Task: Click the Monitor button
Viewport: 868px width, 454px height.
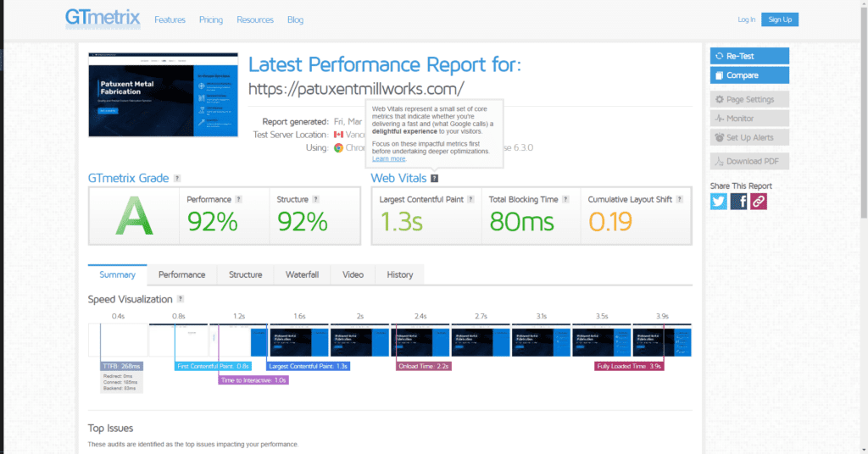Action: pyautogui.click(x=749, y=119)
